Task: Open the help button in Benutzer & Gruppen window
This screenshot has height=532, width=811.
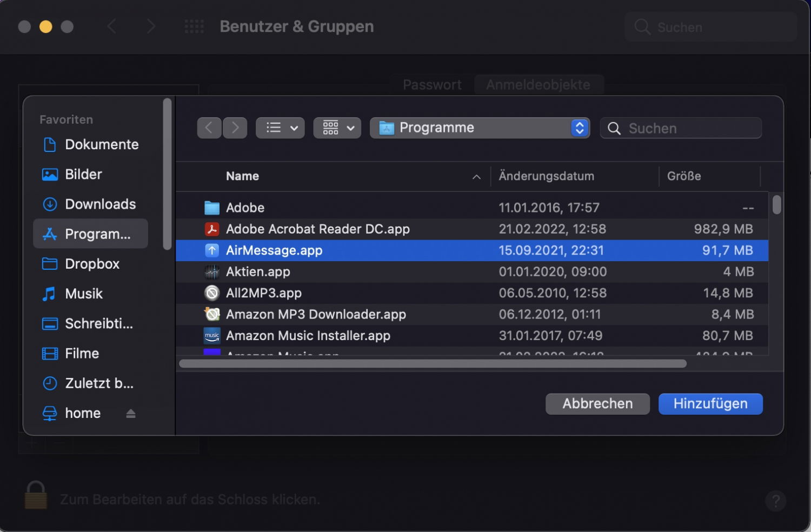Action: pyautogui.click(x=776, y=501)
